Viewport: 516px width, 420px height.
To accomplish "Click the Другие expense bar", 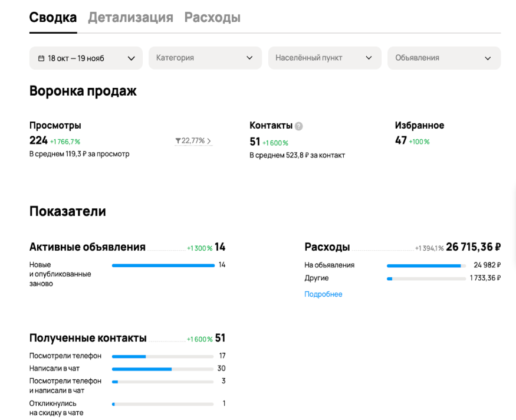I will click(426, 279).
